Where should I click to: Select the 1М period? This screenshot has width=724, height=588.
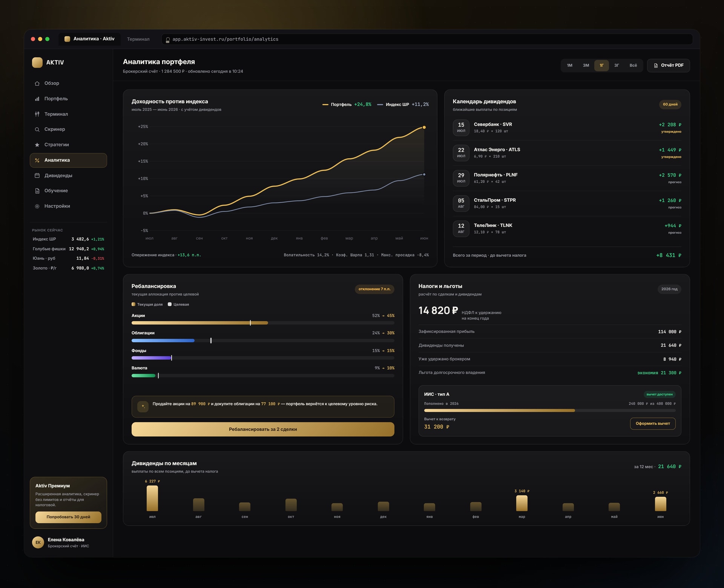[569, 66]
